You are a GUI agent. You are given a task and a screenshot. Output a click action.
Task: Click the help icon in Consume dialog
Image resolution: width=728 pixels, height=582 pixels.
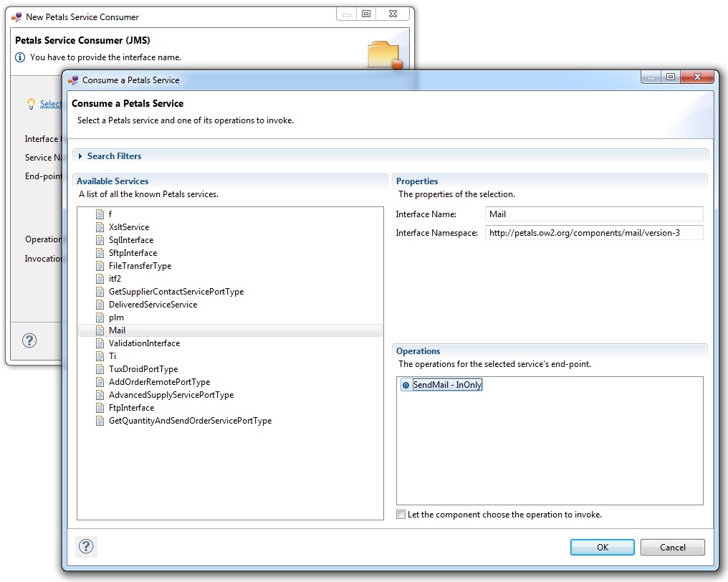86,547
